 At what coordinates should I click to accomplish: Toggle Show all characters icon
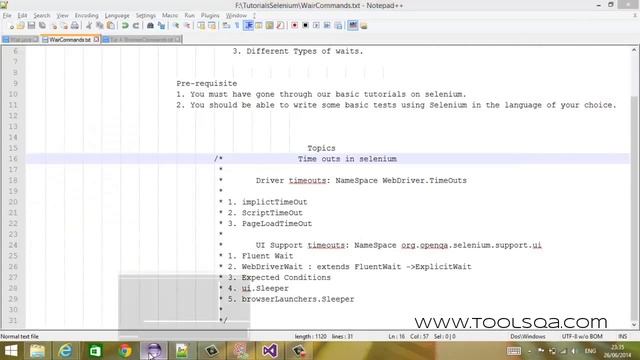click(237, 26)
